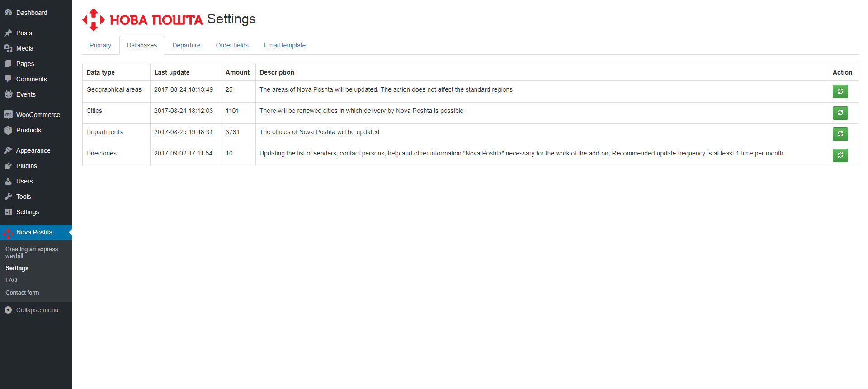
Task: Click the Appearance brush icon
Action: tap(8, 150)
